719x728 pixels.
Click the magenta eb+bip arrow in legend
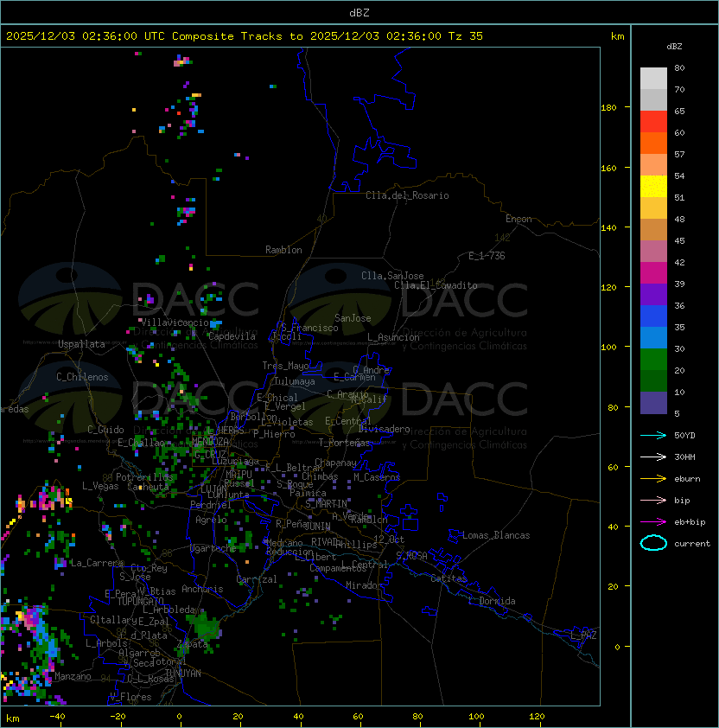click(x=653, y=522)
